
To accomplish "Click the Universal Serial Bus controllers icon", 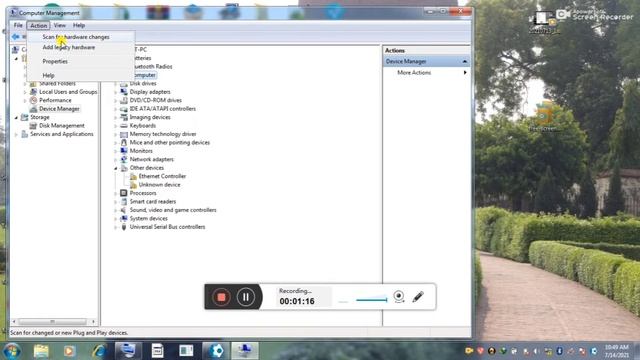I will point(124,227).
